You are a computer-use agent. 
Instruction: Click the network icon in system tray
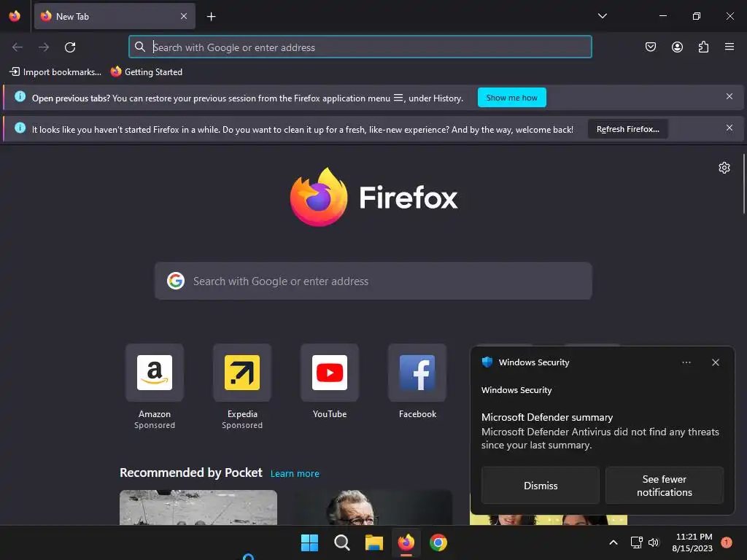coord(636,542)
